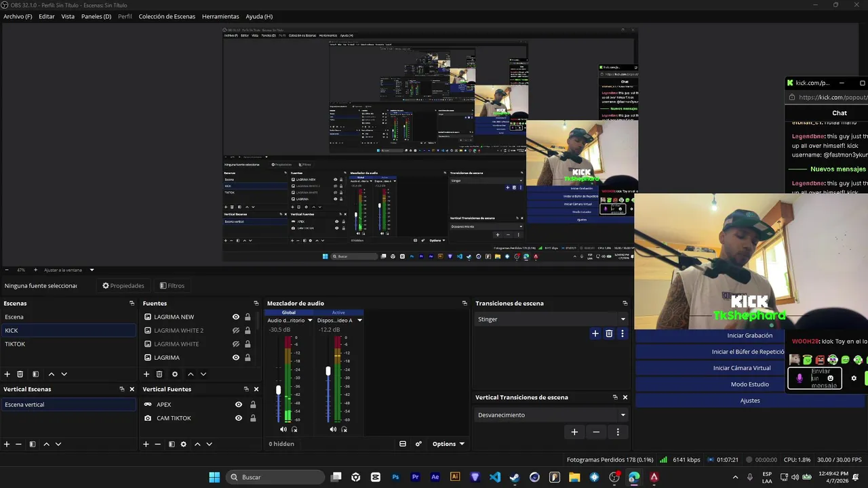Open Filtros for selected source
The width and height of the screenshot is (868, 488).
[x=172, y=286]
